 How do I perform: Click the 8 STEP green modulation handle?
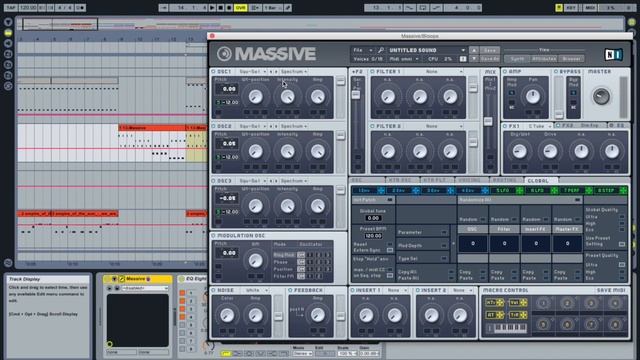click(x=623, y=191)
